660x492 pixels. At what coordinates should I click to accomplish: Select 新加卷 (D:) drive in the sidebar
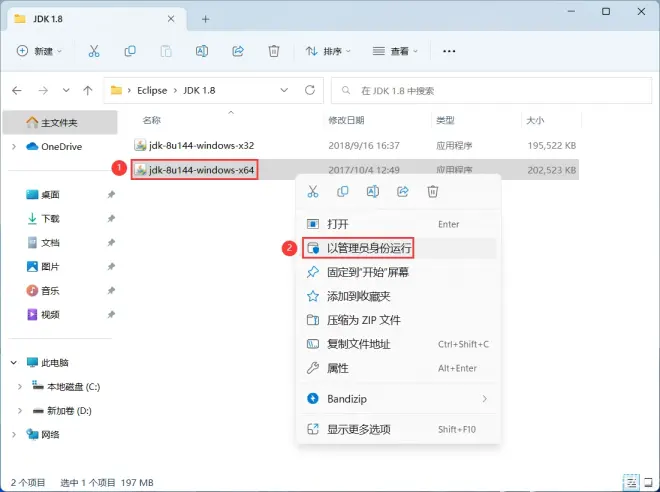click(69, 410)
